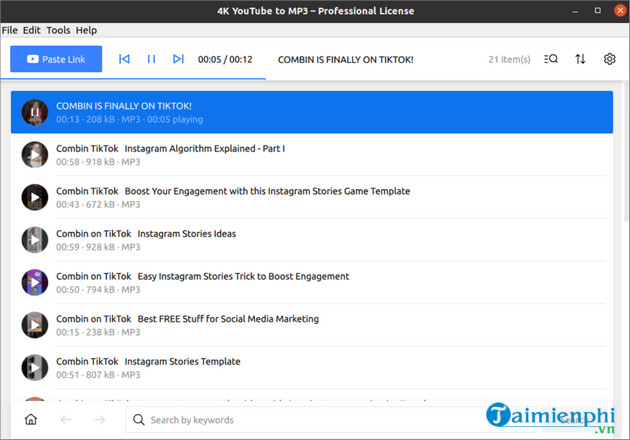Select 'Combin on TikTok Instagram Stories Ideas' title
Image resolution: width=630 pixels, height=440 pixels.
point(146,234)
